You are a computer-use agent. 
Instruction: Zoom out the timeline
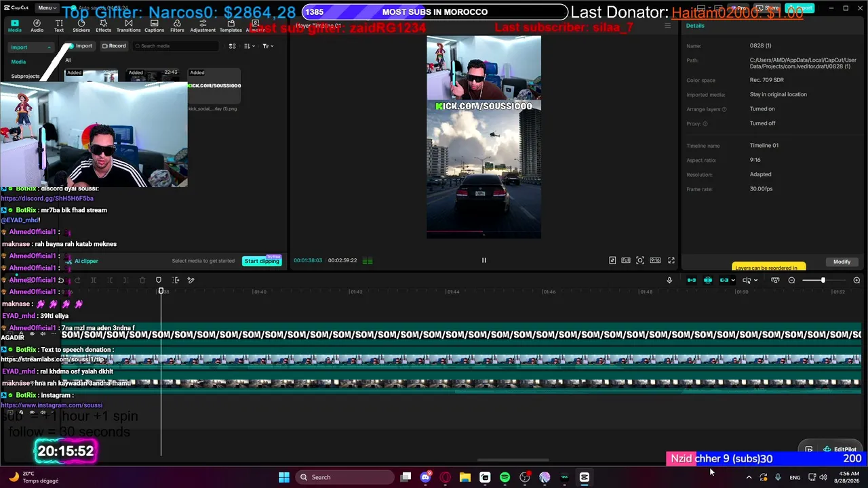coord(791,281)
